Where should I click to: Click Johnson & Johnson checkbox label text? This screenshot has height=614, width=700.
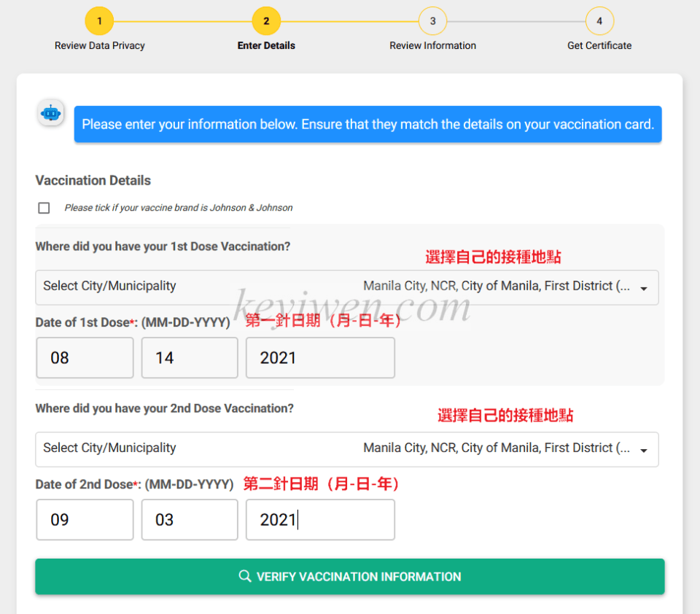(x=179, y=208)
